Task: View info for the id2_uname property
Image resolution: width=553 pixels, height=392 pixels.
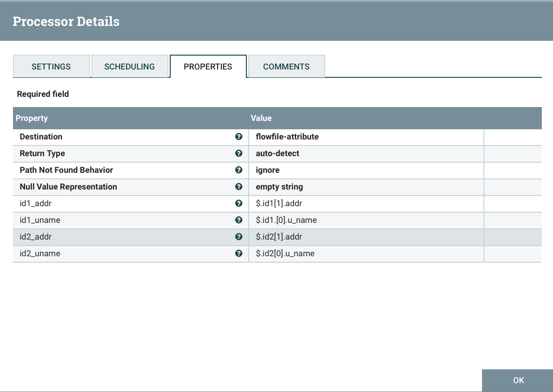Action: pyautogui.click(x=238, y=253)
